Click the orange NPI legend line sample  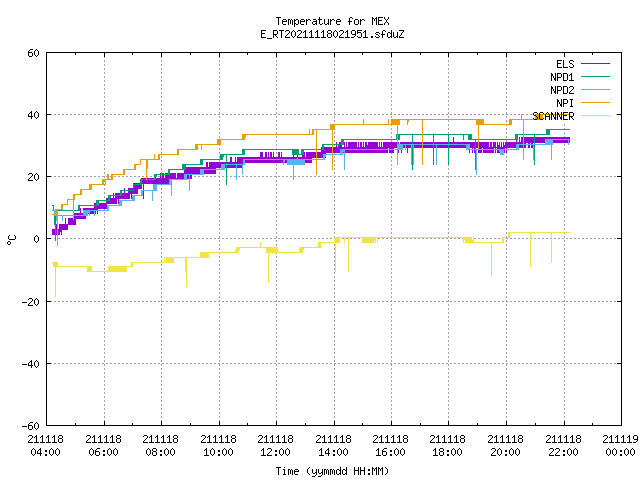click(x=595, y=103)
